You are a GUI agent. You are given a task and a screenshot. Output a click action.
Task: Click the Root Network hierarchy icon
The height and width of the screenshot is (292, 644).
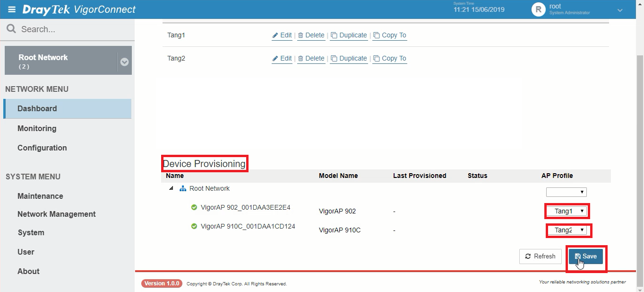click(183, 188)
